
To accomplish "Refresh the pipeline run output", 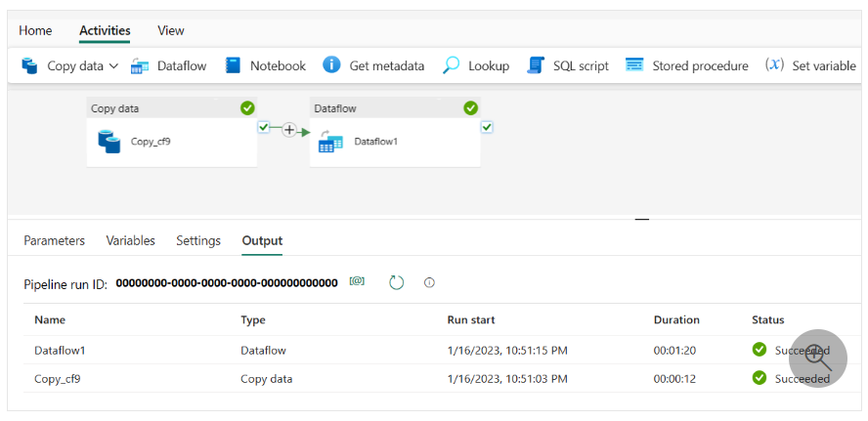I will [396, 282].
